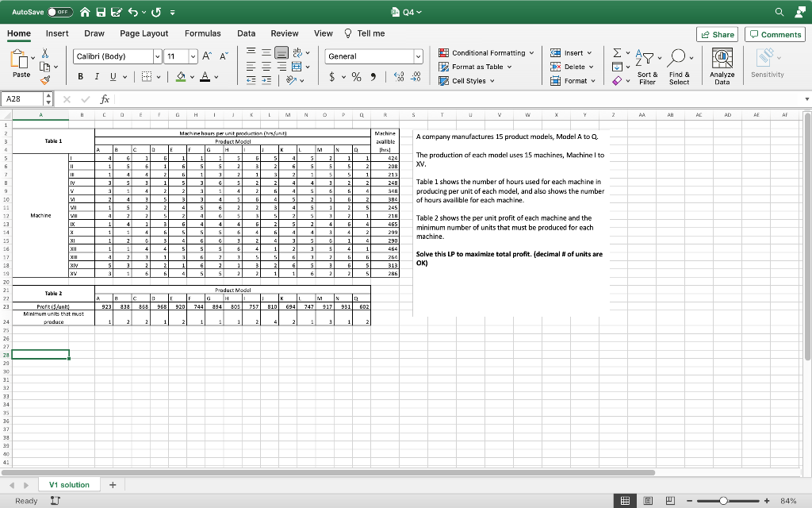The image size is (812, 508).
Task: Toggle bold formatting
Action: click(81, 76)
